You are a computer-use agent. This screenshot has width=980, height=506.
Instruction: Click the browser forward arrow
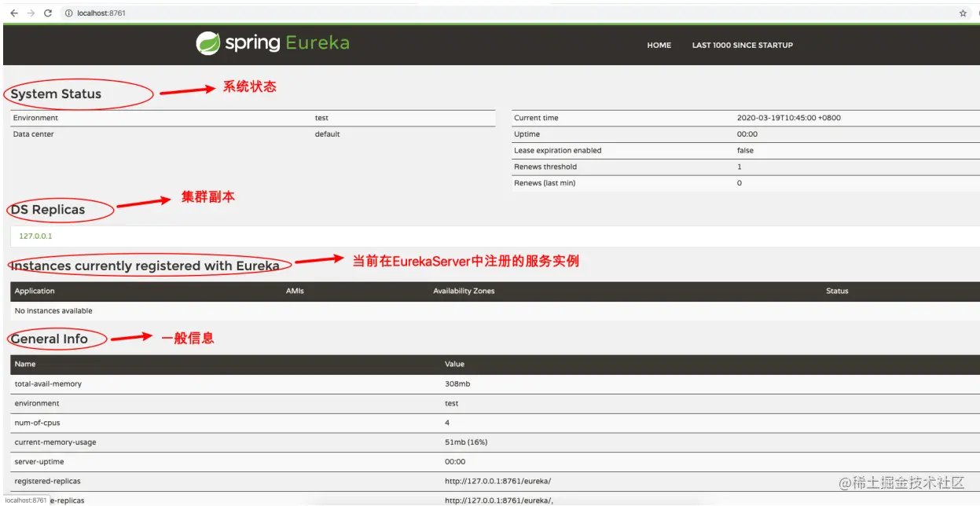click(x=31, y=13)
